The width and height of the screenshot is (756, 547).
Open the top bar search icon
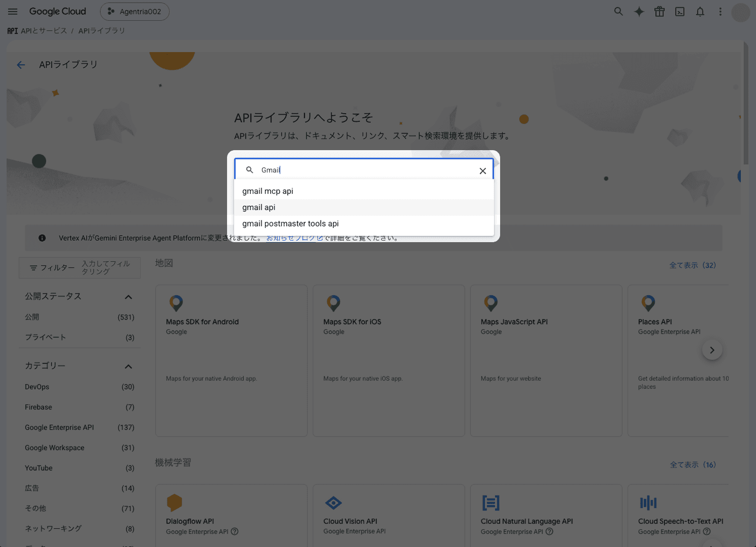point(618,12)
